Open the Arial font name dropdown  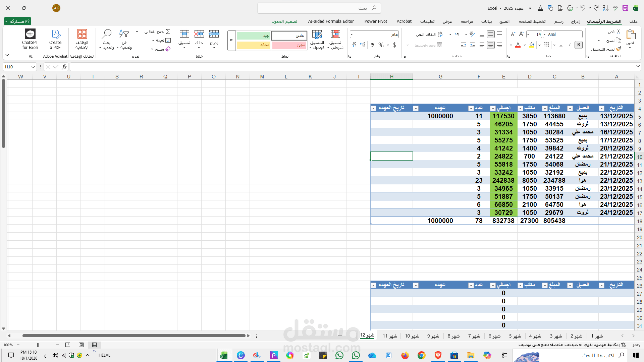point(544,35)
